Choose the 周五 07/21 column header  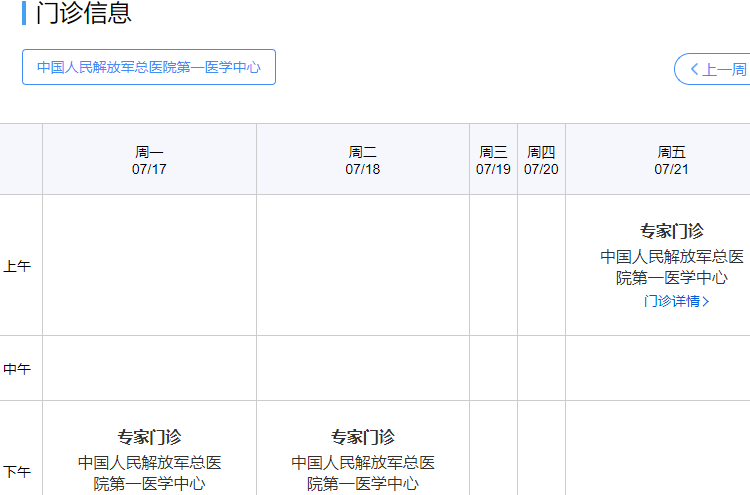(x=671, y=160)
